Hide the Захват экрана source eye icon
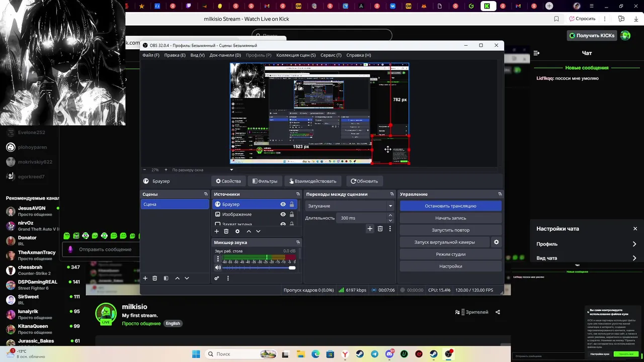The width and height of the screenshot is (644, 362). (x=283, y=224)
